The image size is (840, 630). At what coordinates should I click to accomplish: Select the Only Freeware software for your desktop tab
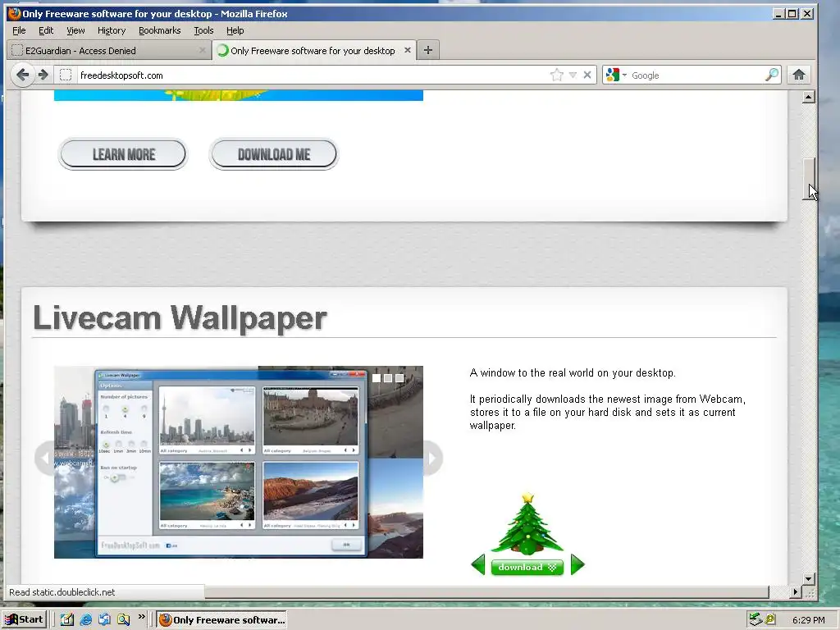(314, 50)
